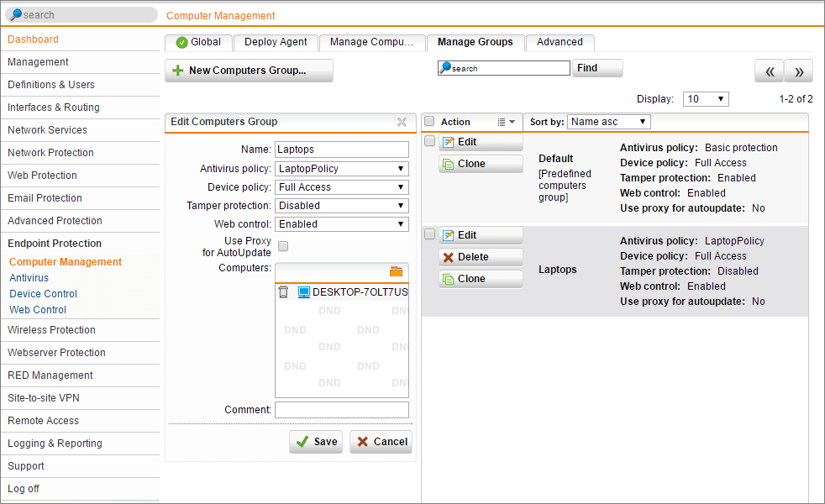Click New Computers Group button
This screenshot has height=504, width=825.
pos(249,71)
